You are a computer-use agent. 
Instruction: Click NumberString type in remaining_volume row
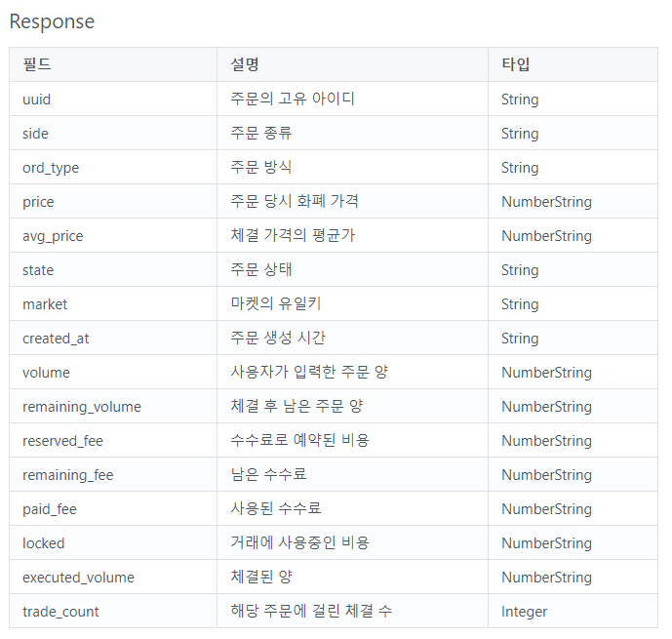point(546,407)
